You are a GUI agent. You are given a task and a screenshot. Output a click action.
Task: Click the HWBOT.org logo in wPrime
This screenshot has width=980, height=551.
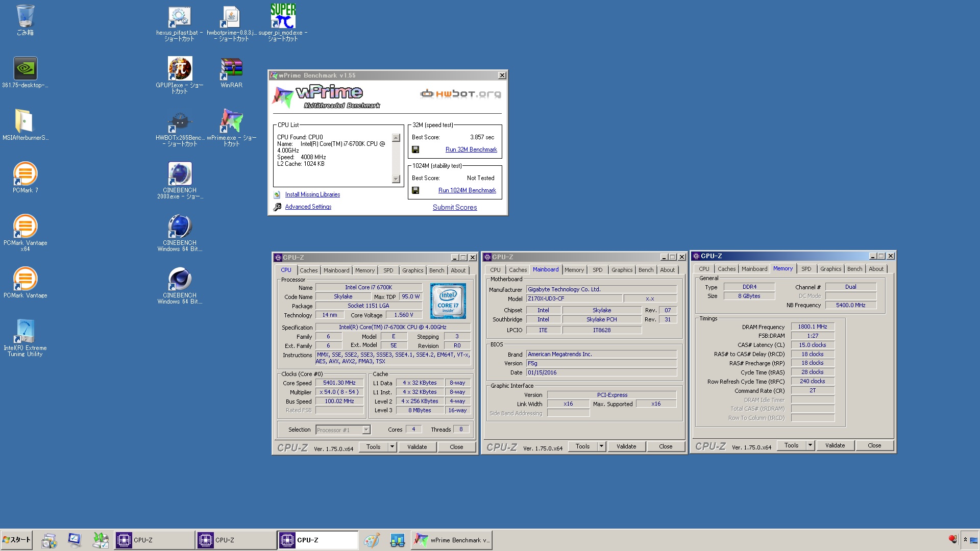click(460, 93)
